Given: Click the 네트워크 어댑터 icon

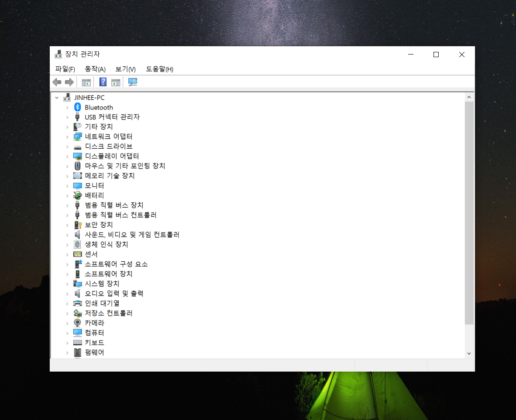Looking at the screenshot, I should [77, 137].
